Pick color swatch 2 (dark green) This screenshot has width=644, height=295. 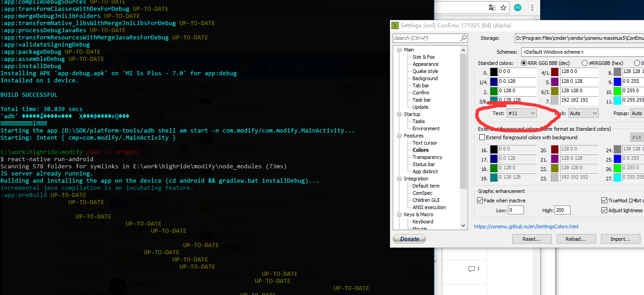click(x=494, y=91)
